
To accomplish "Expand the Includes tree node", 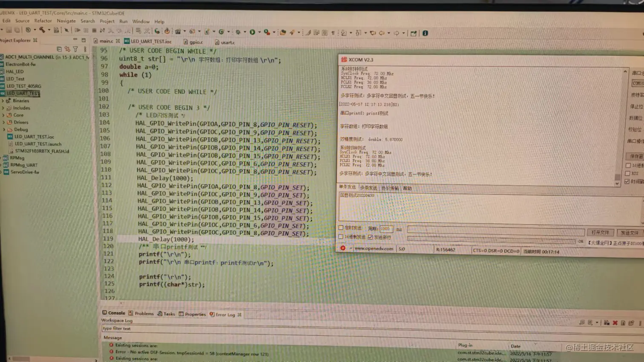I will (x=3, y=108).
